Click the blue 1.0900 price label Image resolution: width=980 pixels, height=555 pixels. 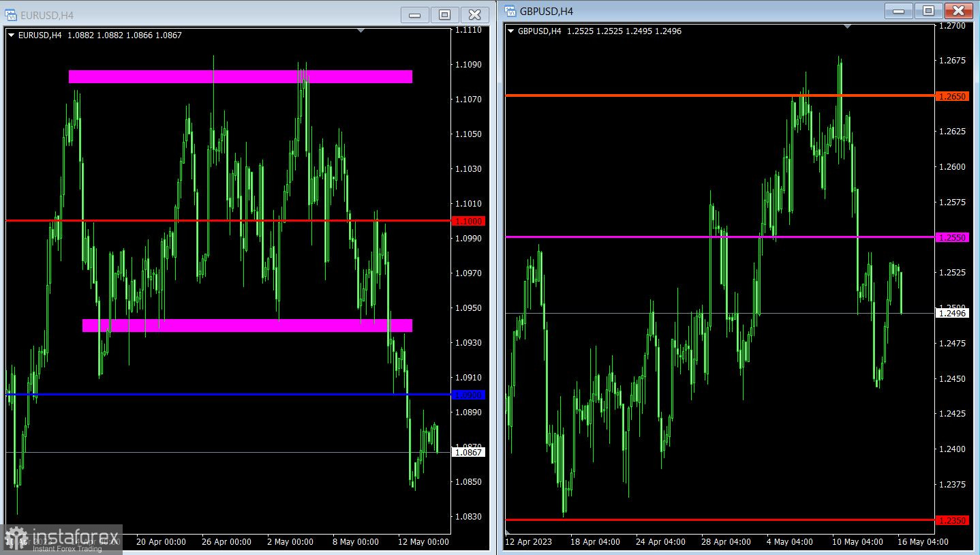469,395
